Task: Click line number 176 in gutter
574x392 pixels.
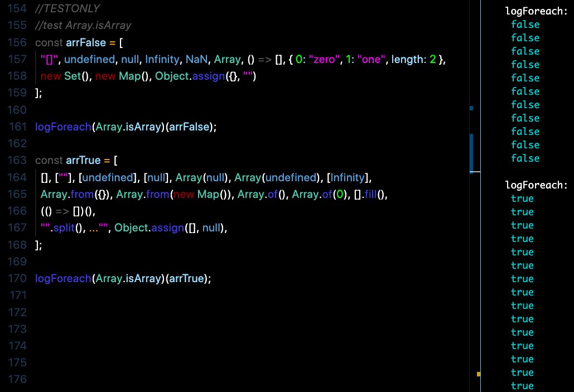Action: click(x=17, y=379)
